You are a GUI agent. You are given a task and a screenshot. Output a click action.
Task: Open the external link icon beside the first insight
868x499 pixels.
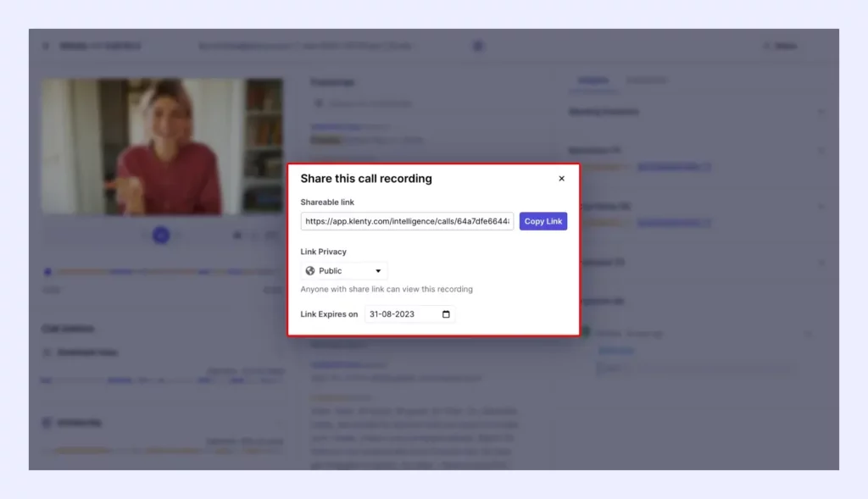tap(709, 166)
